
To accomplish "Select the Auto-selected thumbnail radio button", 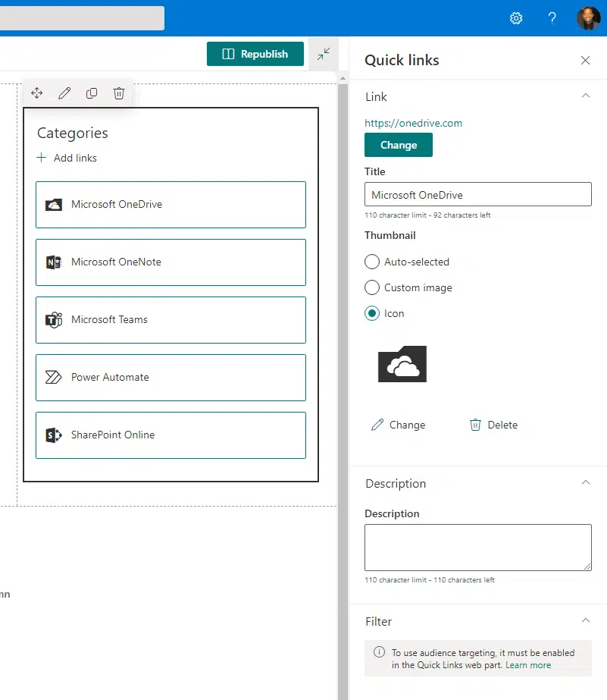I will tap(372, 262).
